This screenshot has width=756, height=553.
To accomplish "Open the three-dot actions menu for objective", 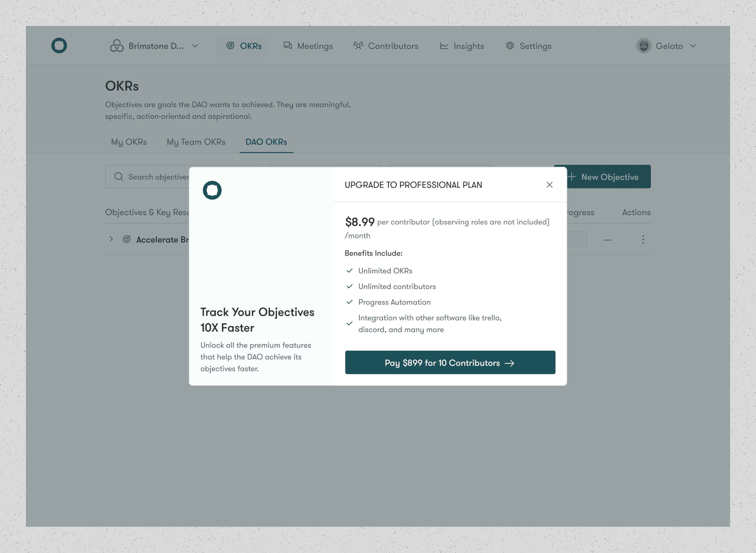I will point(643,239).
